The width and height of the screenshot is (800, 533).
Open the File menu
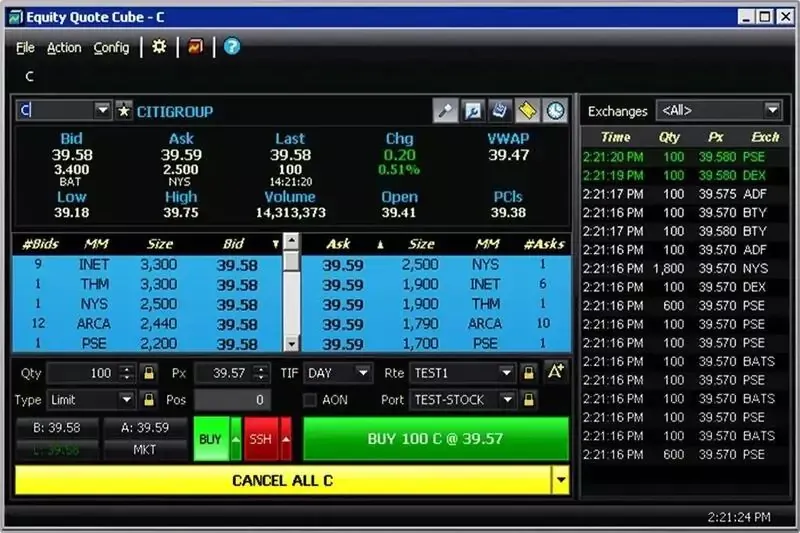(x=25, y=47)
